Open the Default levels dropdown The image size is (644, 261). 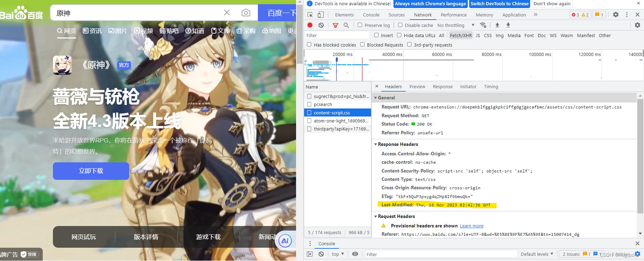click(537, 254)
